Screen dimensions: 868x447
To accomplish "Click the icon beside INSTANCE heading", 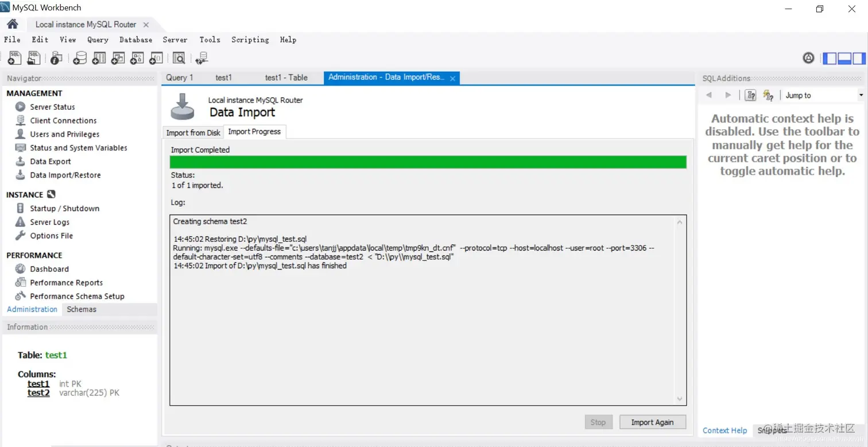I will pyautogui.click(x=51, y=194).
